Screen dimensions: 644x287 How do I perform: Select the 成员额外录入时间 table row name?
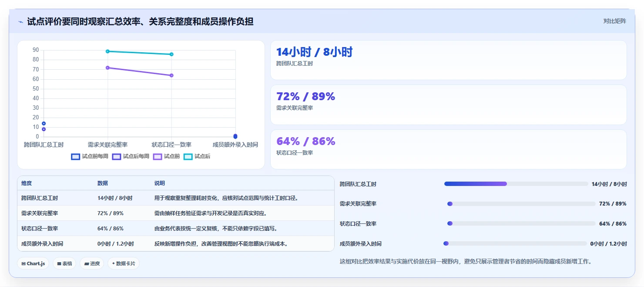pos(42,244)
